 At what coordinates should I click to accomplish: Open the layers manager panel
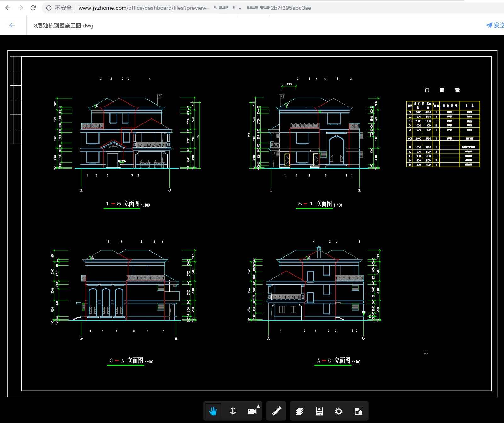[300, 411]
